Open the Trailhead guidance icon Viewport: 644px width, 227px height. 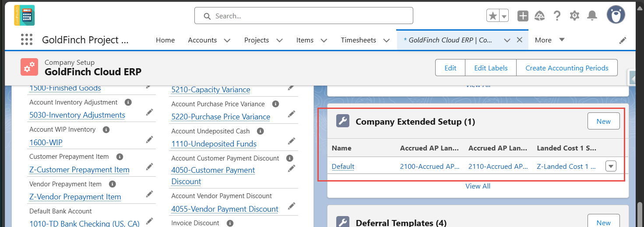pos(540,16)
